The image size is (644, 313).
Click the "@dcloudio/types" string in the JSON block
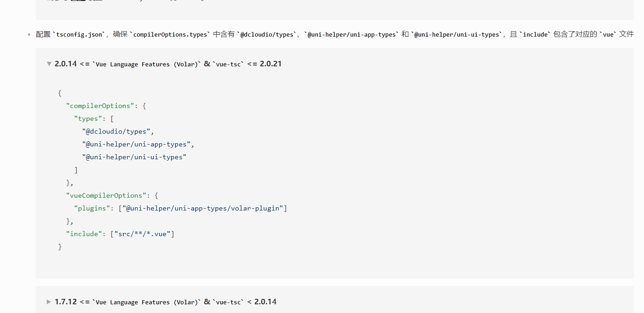pyautogui.click(x=116, y=131)
